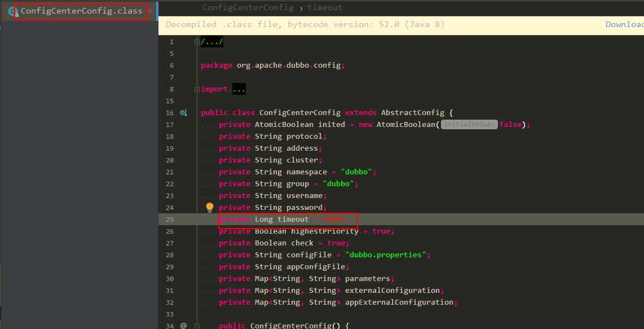
Task: Click line number 25 in the gutter
Action: click(170, 220)
